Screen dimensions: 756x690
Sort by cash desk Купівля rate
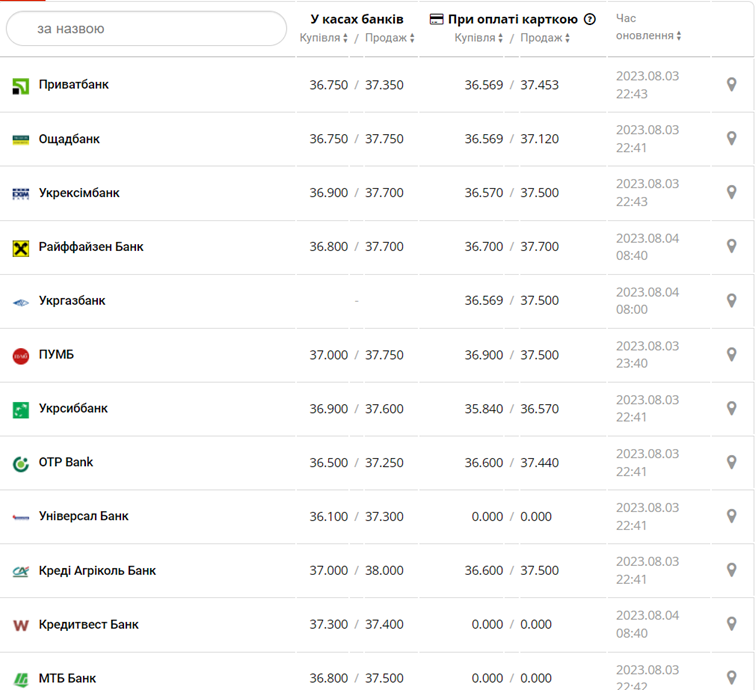324,38
